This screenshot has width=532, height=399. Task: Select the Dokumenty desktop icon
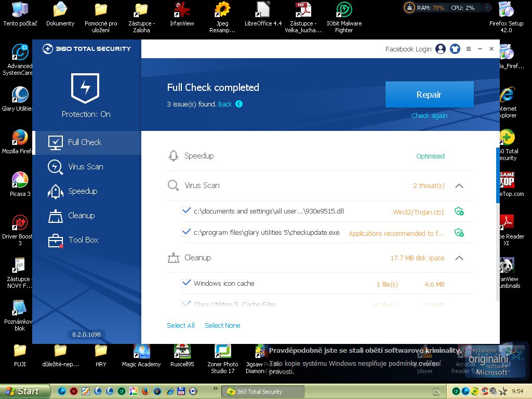(x=60, y=14)
